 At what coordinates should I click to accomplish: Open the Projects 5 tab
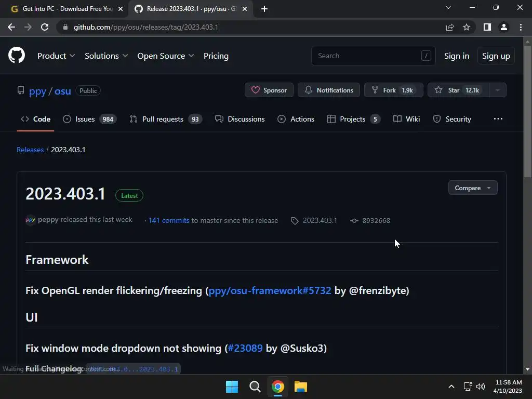(353, 119)
